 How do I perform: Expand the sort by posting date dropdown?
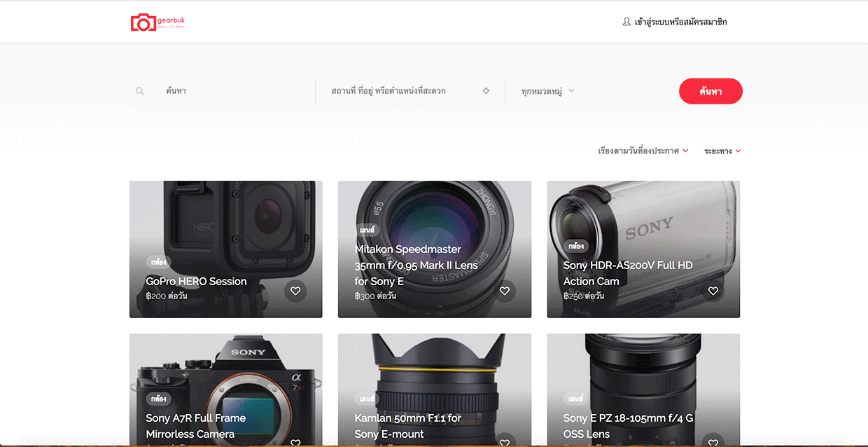point(643,151)
